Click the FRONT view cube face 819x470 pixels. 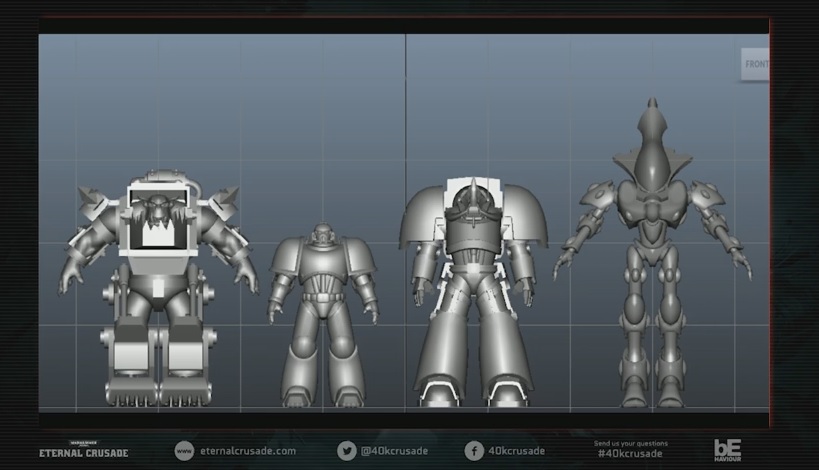pyautogui.click(x=755, y=64)
